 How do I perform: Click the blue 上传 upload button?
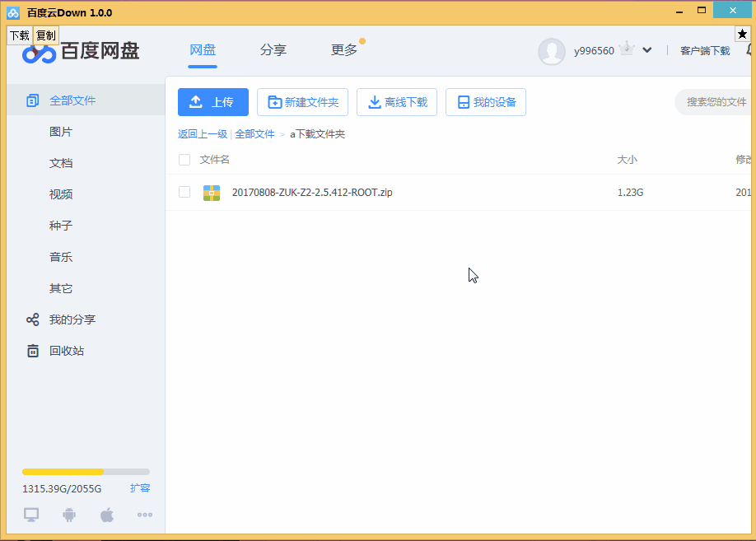(213, 102)
